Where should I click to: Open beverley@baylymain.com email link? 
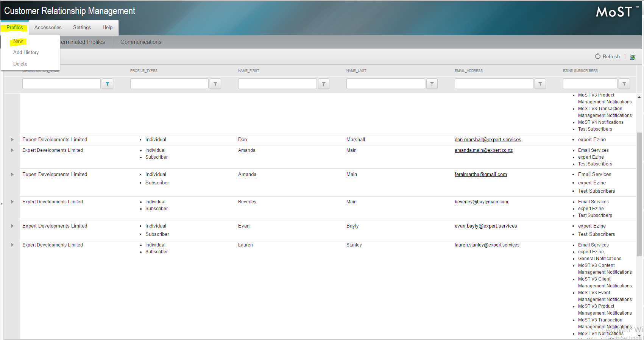point(481,202)
